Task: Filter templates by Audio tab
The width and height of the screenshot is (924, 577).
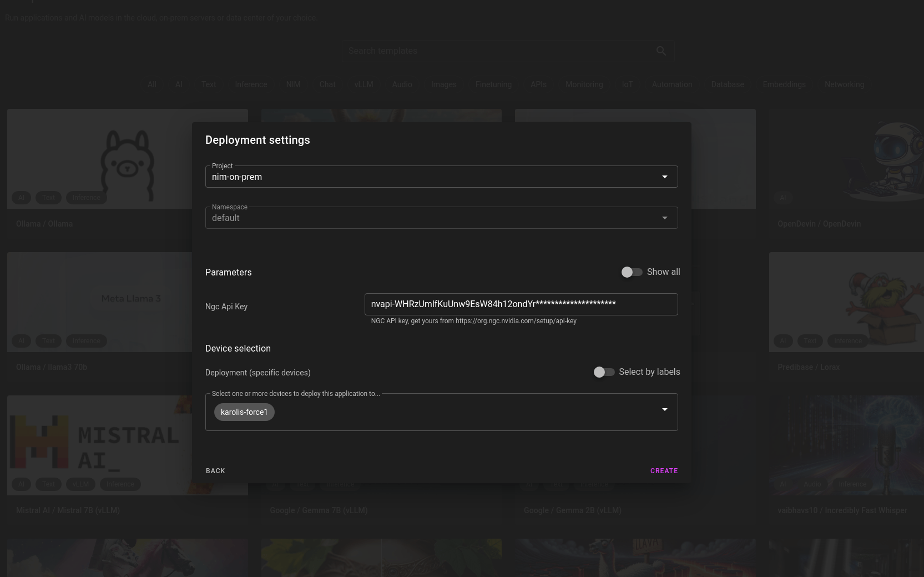Action: [x=402, y=84]
